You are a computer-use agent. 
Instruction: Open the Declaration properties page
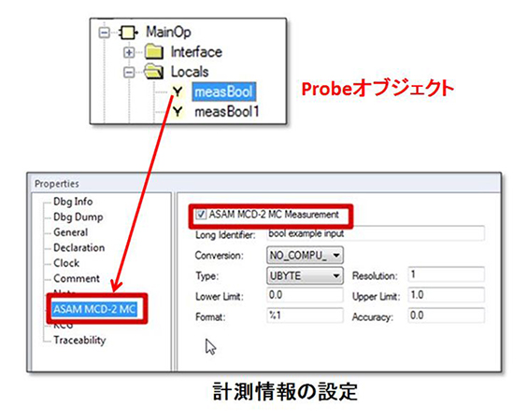[79, 247]
